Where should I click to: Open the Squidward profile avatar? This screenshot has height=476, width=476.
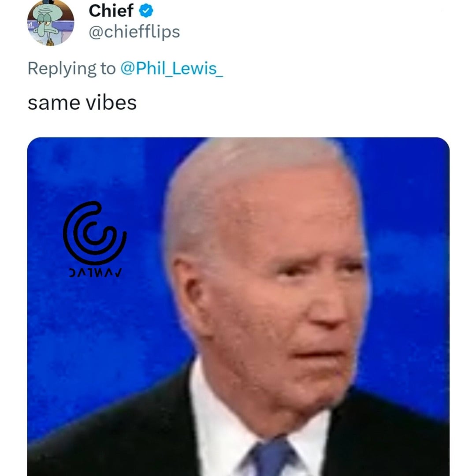tap(50, 22)
